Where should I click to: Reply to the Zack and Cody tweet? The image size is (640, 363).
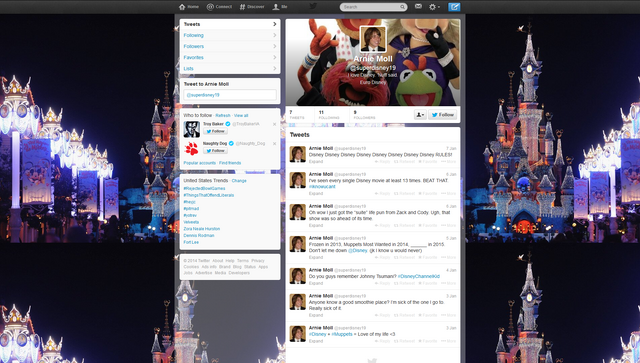pos(382,225)
